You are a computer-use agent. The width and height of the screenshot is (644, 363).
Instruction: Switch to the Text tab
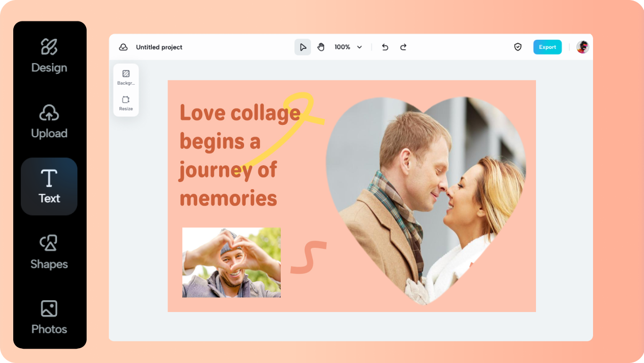click(49, 186)
